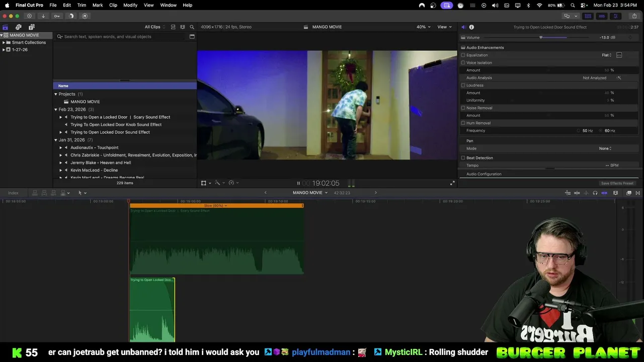The width and height of the screenshot is (644, 362).
Task: Open the Modify menu
Action: click(130, 5)
